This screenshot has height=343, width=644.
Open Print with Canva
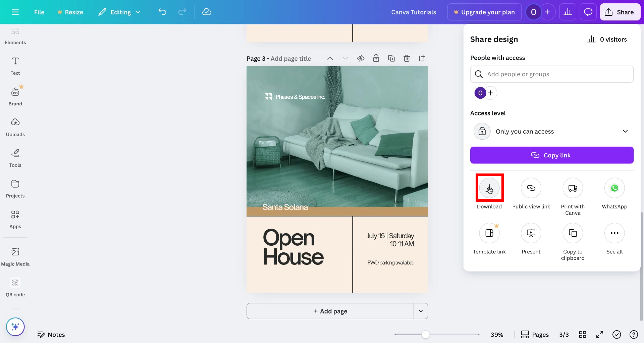click(573, 188)
